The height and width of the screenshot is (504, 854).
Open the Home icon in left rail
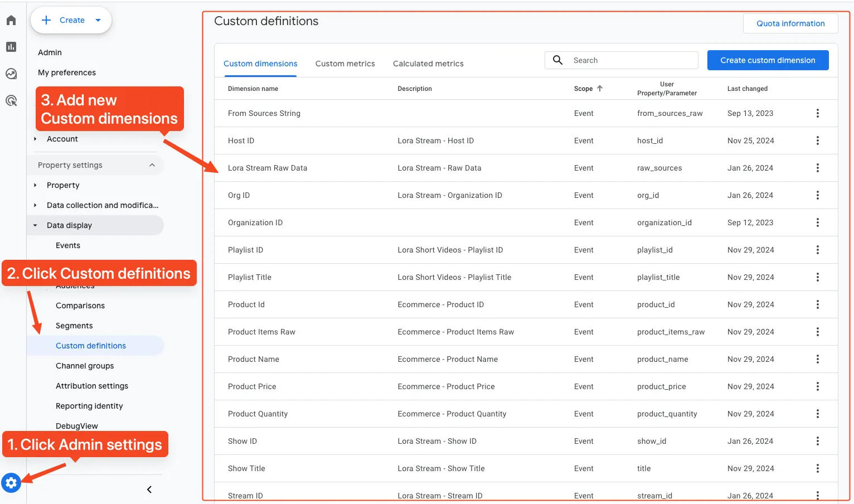tap(11, 20)
